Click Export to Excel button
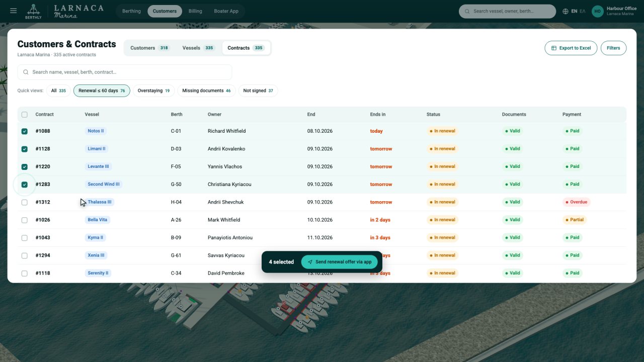Screen dimensions: 644x362 pos(571,48)
